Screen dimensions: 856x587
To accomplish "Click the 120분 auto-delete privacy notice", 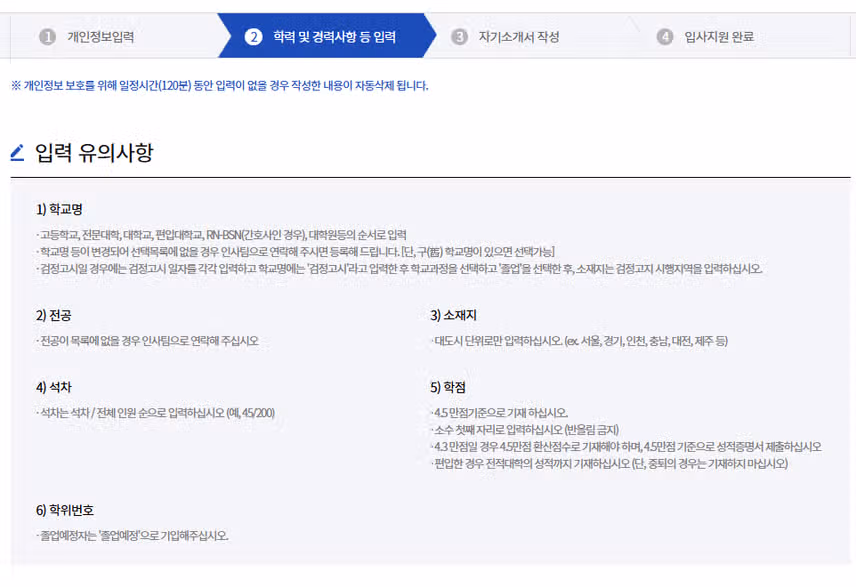I will (219, 86).
